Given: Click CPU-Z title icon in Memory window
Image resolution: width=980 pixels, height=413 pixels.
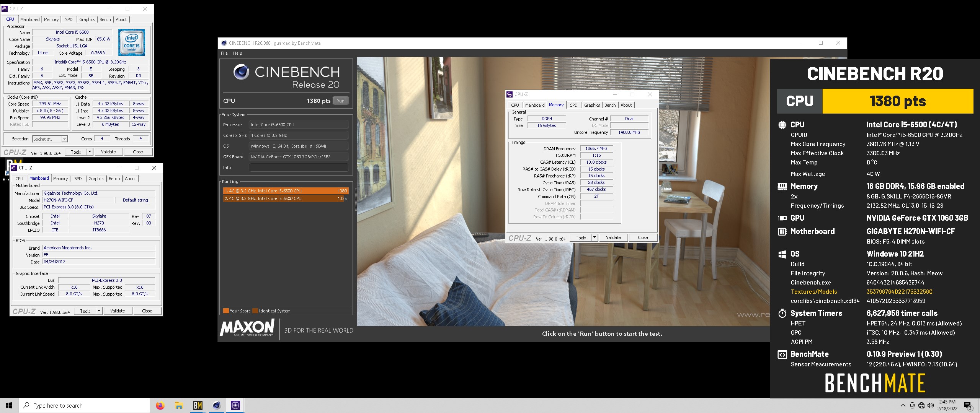Looking at the screenshot, I should (510, 94).
